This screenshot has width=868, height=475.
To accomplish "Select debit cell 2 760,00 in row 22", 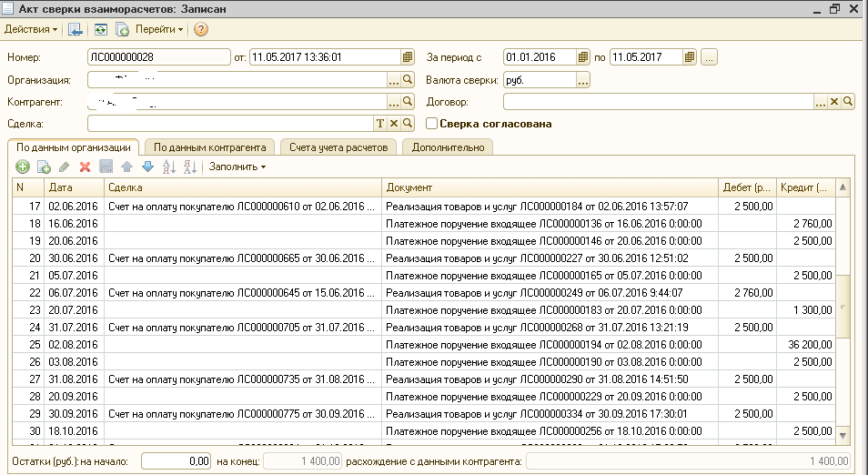I will point(747,293).
